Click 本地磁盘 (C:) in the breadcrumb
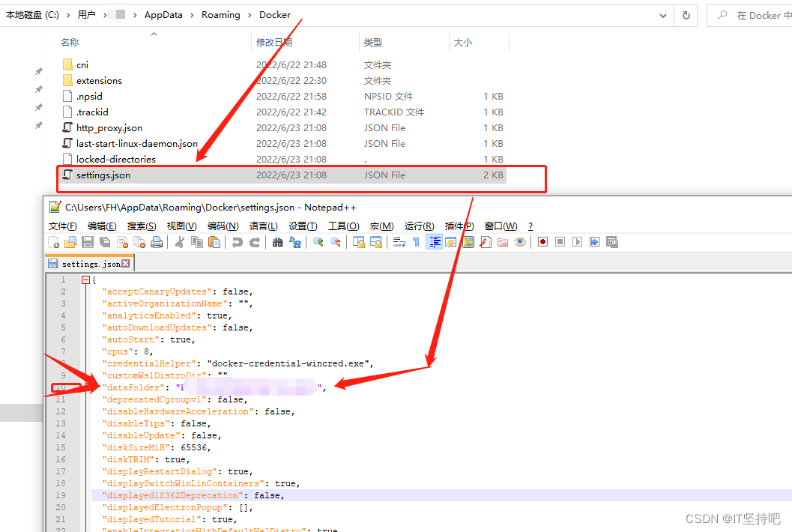The width and height of the screenshot is (792, 532). click(32, 15)
